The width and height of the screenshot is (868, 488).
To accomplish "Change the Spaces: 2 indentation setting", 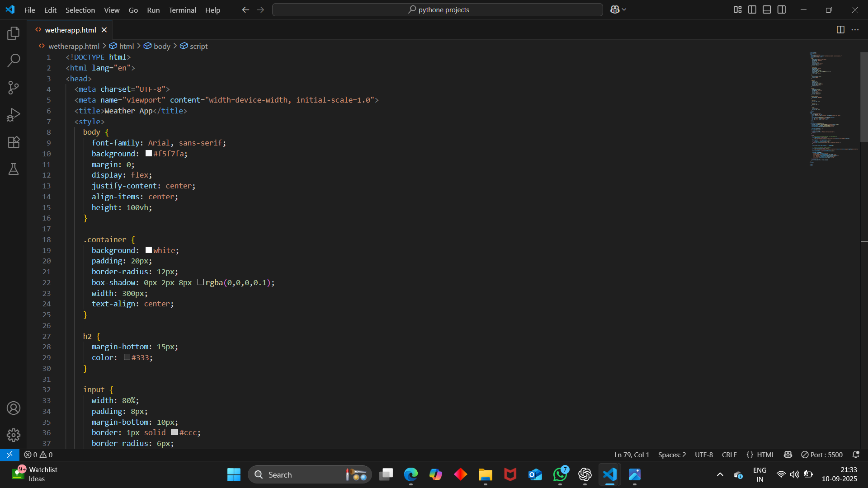I will [672, 455].
